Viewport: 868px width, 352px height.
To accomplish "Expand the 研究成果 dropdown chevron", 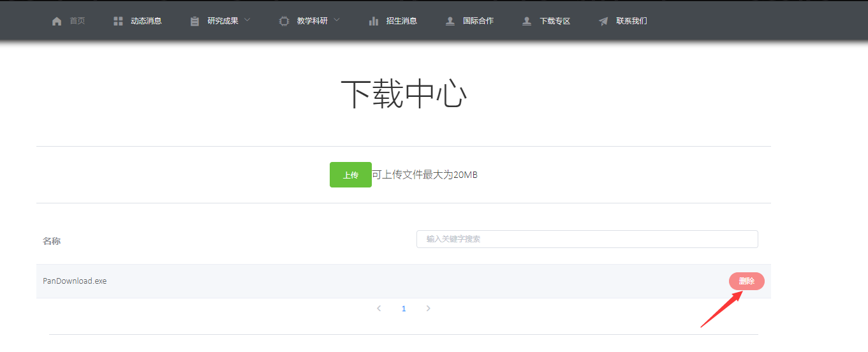I will point(247,20).
